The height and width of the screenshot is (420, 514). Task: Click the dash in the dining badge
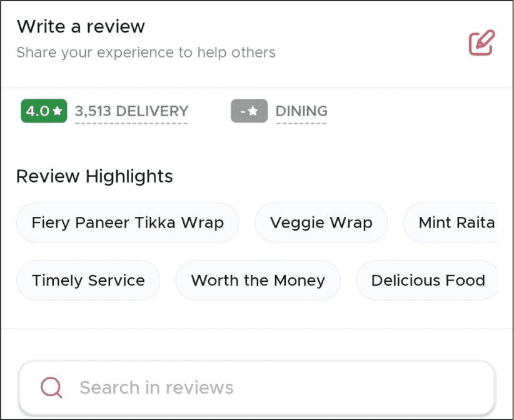click(x=243, y=112)
